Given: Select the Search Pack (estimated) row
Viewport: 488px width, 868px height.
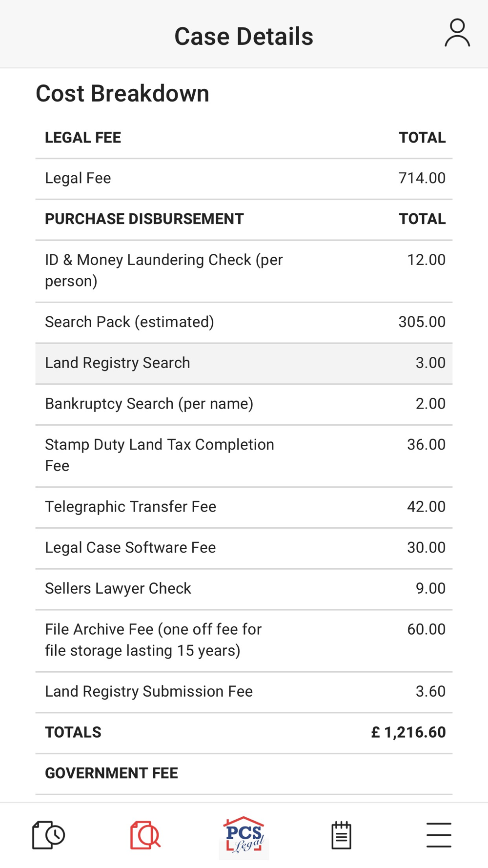Looking at the screenshot, I should tap(244, 322).
